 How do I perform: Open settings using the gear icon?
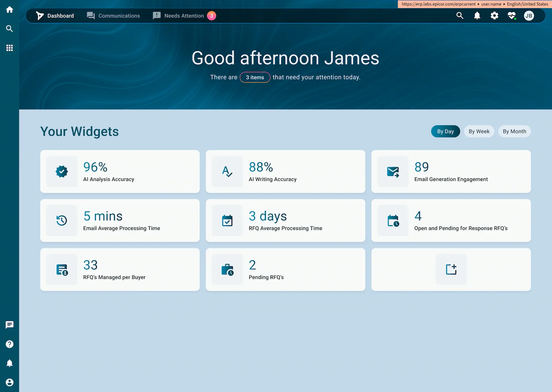[494, 16]
